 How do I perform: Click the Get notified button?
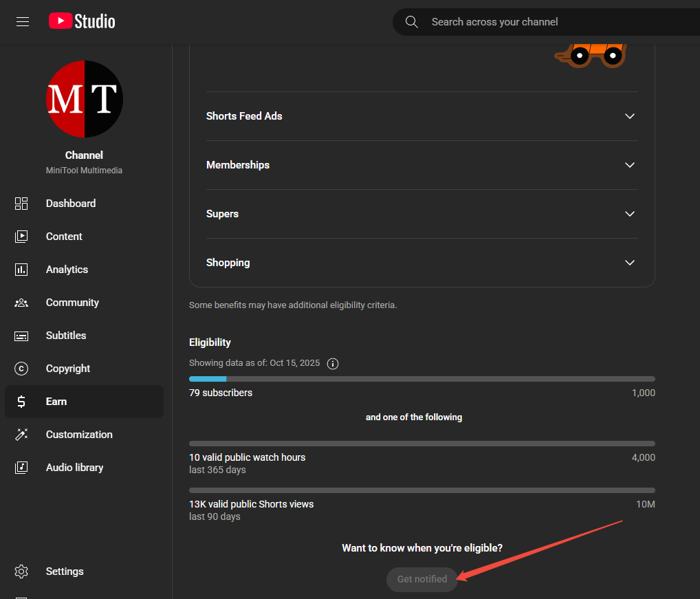pos(422,579)
